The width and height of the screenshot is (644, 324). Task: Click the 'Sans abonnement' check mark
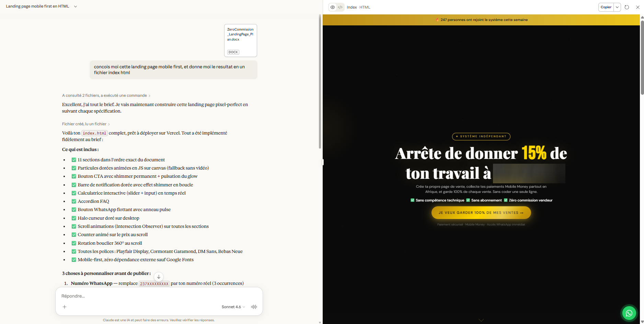[x=468, y=200]
